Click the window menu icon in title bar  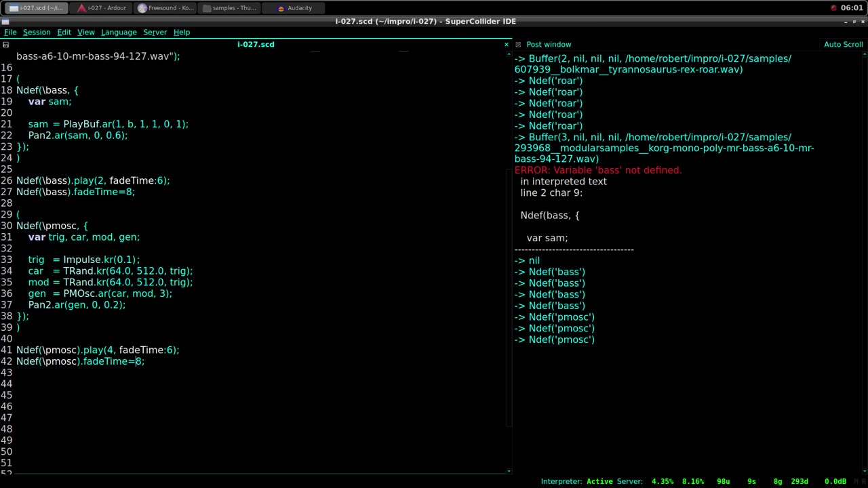click(x=5, y=21)
